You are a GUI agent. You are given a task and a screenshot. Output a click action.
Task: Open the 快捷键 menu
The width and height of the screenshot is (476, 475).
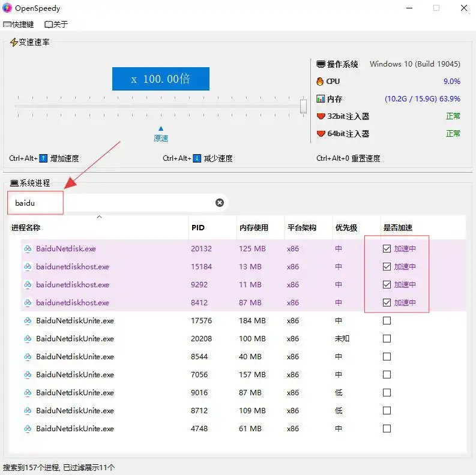(x=18, y=24)
